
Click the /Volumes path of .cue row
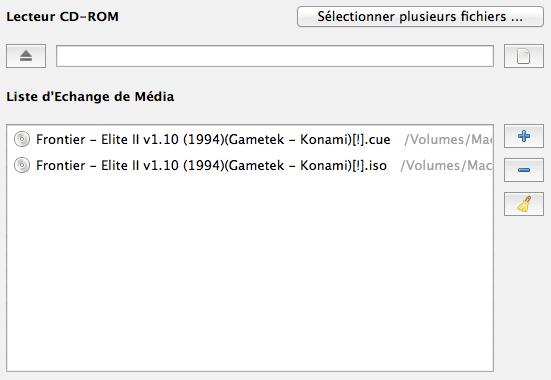[x=448, y=140]
